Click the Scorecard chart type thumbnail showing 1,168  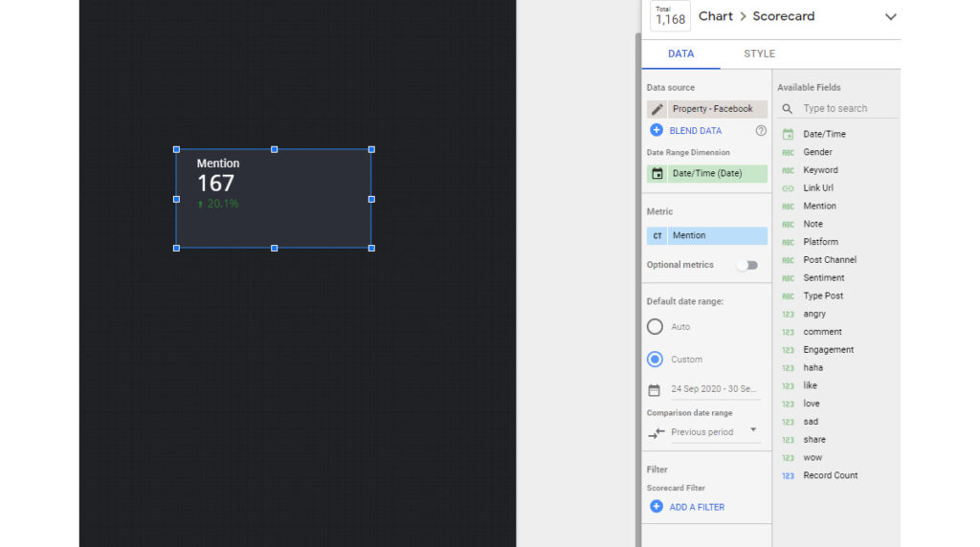click(x=670, y=15)
